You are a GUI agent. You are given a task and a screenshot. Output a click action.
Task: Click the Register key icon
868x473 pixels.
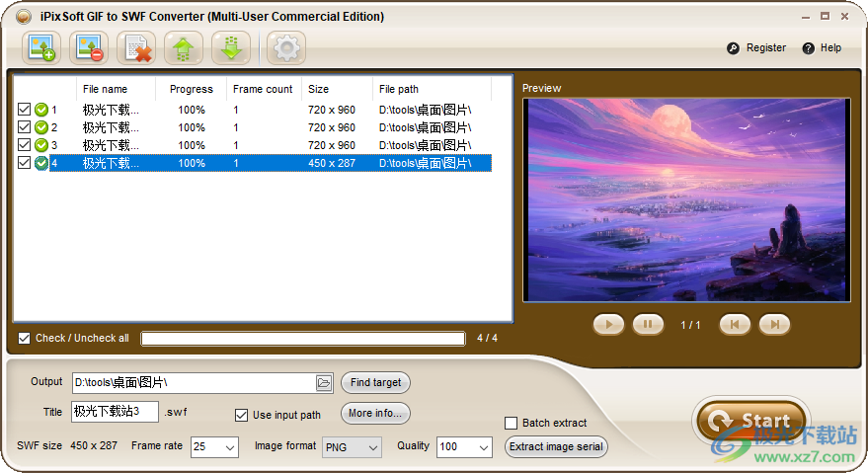pos(733,48)
